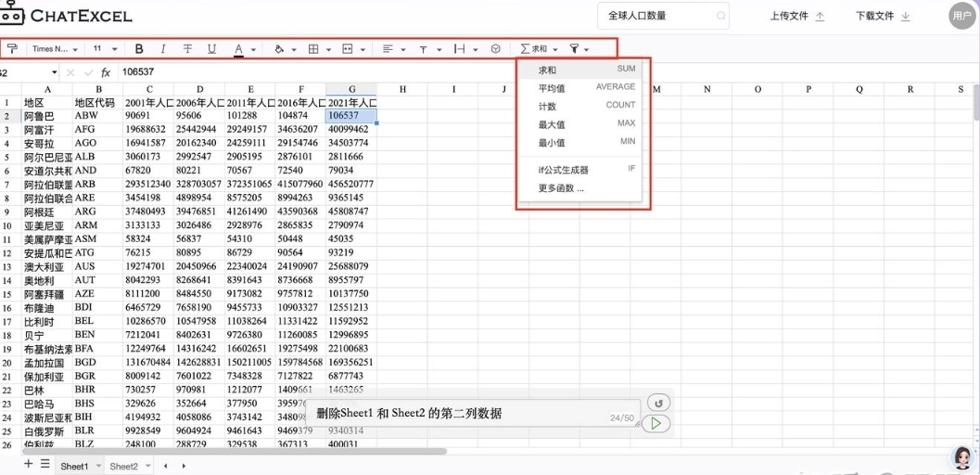Apply underline to the cell

click(x=212, y=48)
